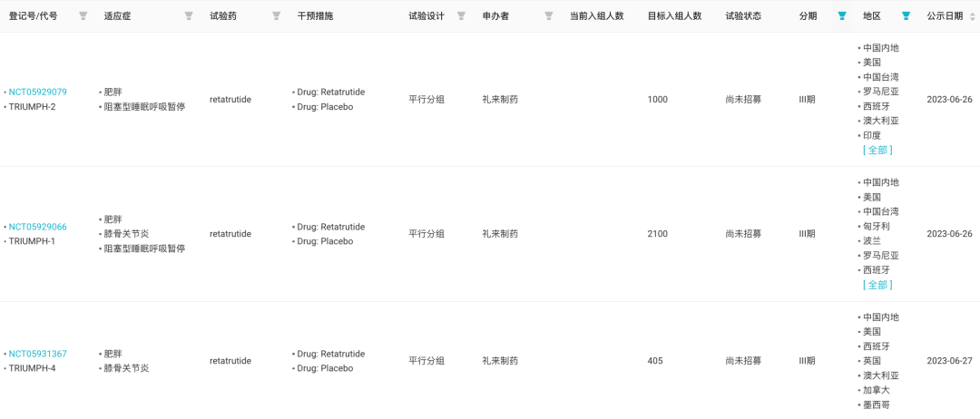Click the 当前入组人数 column header
This screenshot has height=419, width=980.
click(x=596, y=16)
